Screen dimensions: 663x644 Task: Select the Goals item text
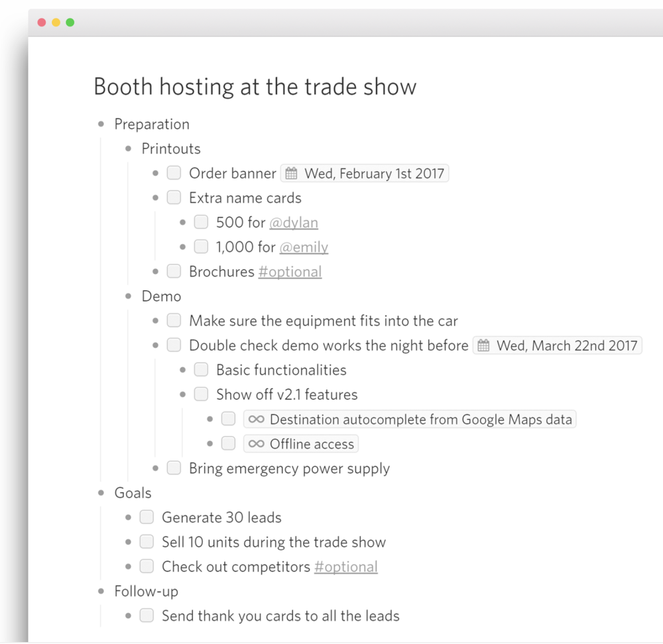pyautogui.click(x=133, y=493)
